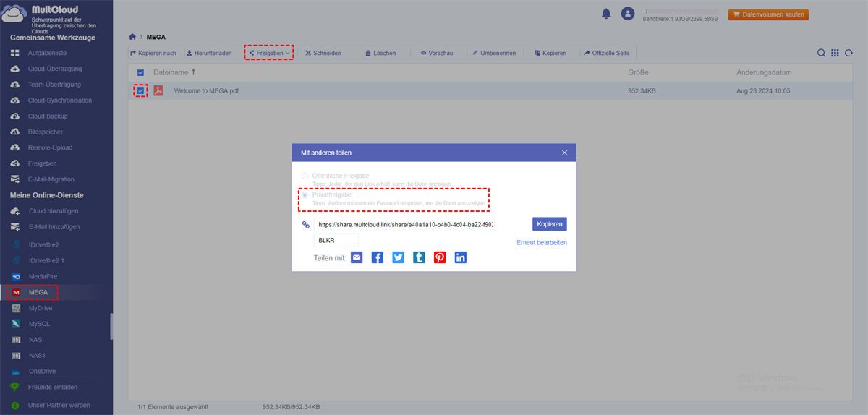The width and height of the screenshot is (868, 415).
Task: Share link on Pinterest
Action: (x=440, y=257)
